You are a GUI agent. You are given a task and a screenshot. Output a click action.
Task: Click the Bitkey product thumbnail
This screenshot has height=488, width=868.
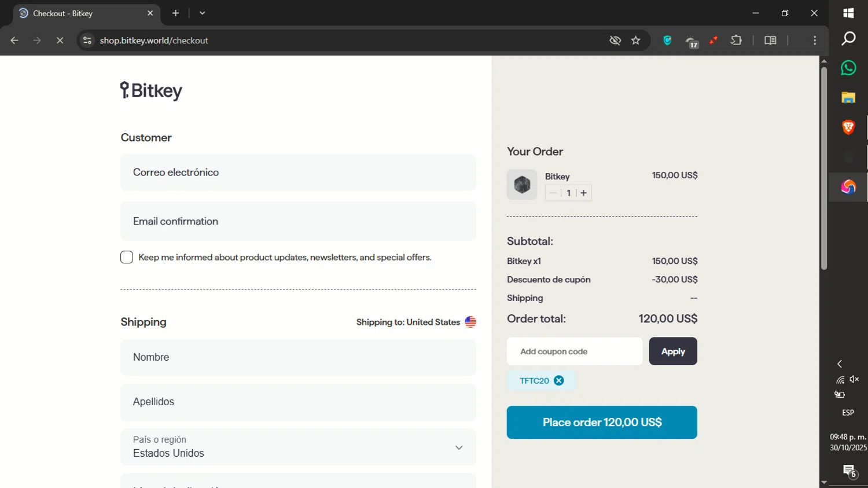(x=522, y=185)
